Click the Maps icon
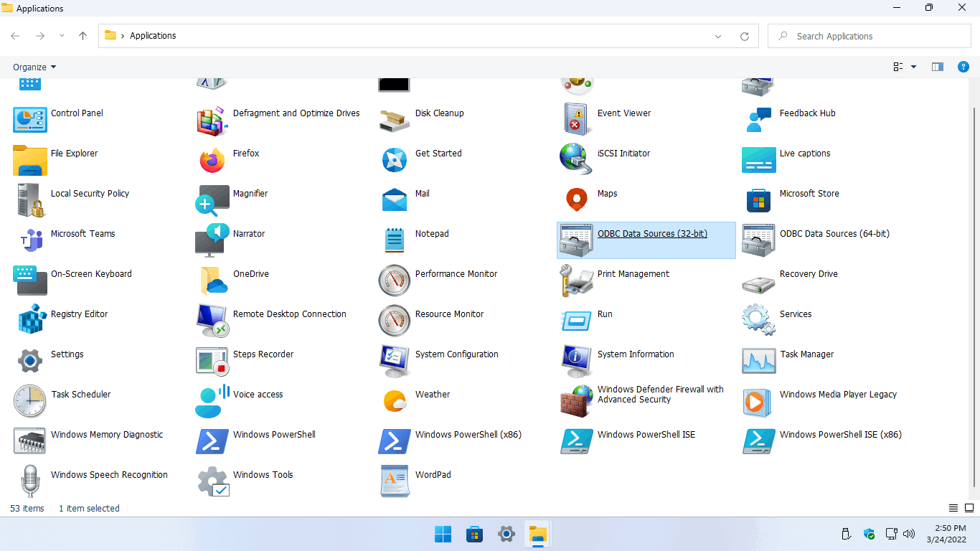Screen dimensions: 980x551 [577, 200]
